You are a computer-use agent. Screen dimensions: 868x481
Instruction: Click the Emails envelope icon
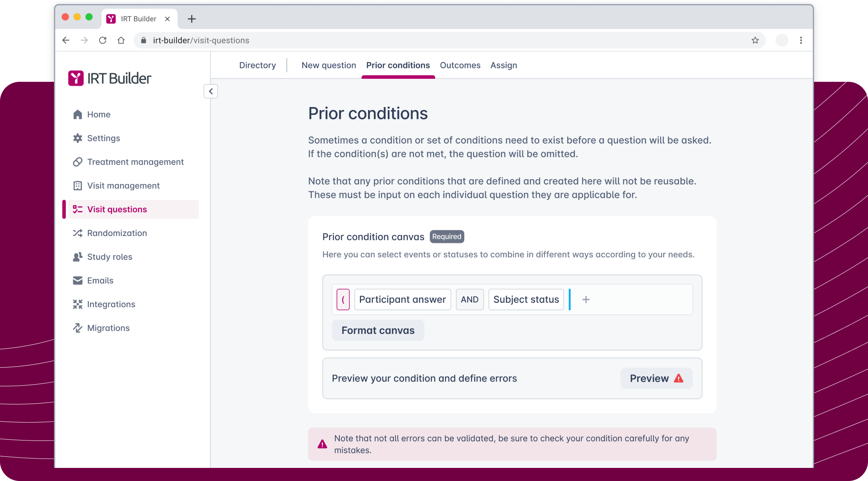tap(77, 281)
